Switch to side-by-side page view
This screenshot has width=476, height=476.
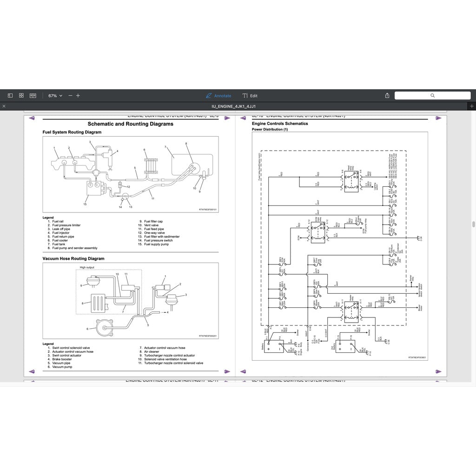[32, 95]
